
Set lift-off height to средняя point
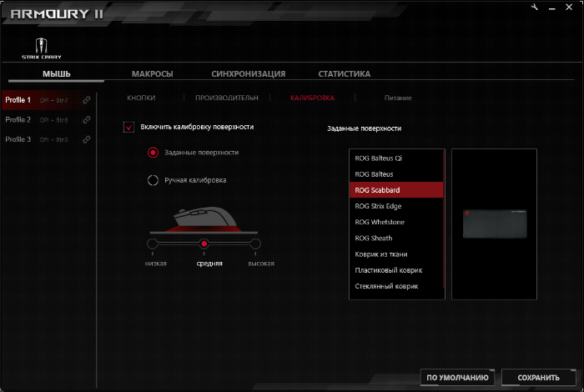coord(204,244)
